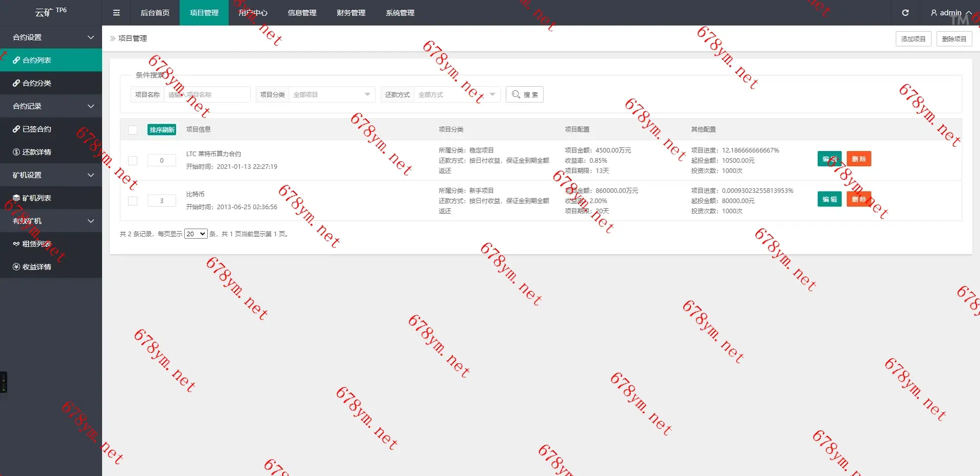Click the refresh icon in top bar

click(x=905, y=13)
